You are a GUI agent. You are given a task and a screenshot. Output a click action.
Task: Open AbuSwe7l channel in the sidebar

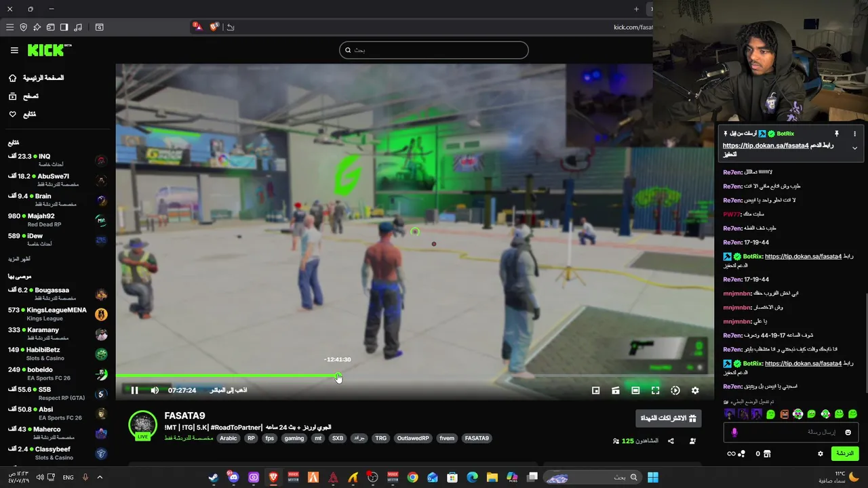click(57, 180)
